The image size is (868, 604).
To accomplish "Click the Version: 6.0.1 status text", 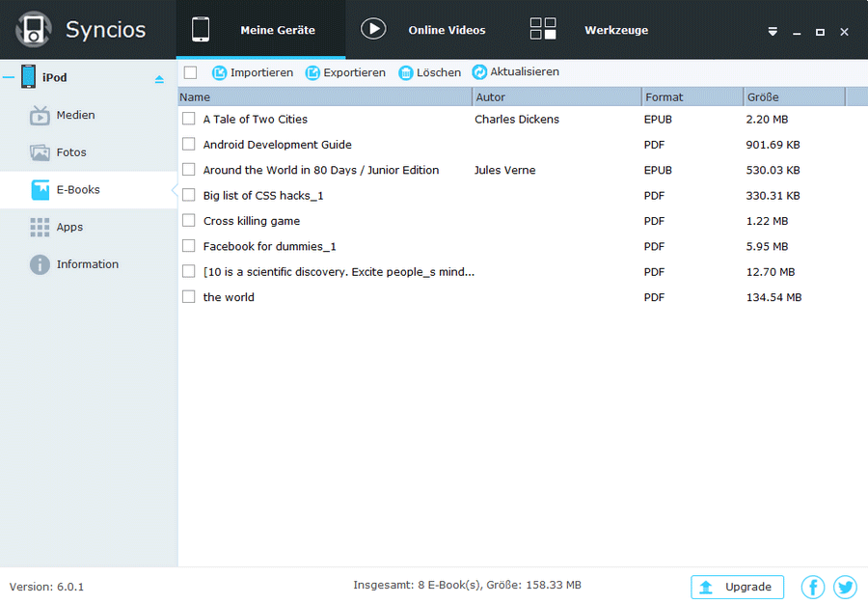I will [x=46, y=587].
